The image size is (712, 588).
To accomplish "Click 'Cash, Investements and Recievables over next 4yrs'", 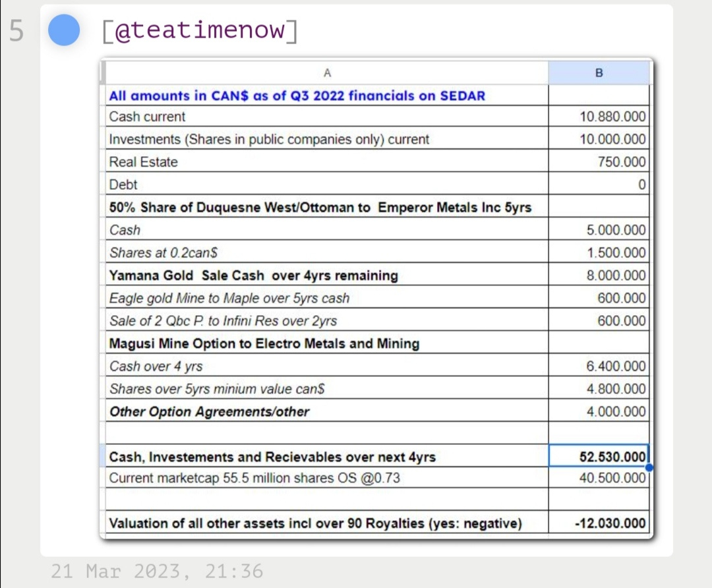I will pyautogui.click(x=272, y=457).
